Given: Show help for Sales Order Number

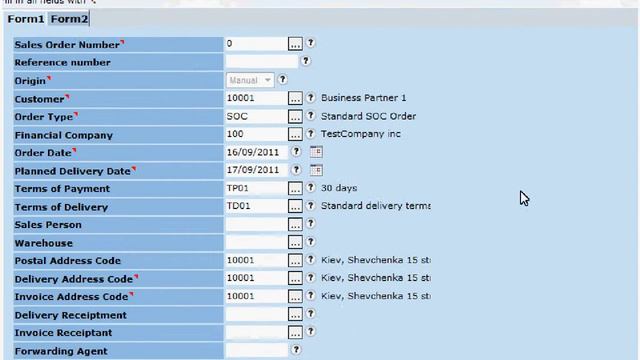Looking at the screenshot, I should pos(311,43).
